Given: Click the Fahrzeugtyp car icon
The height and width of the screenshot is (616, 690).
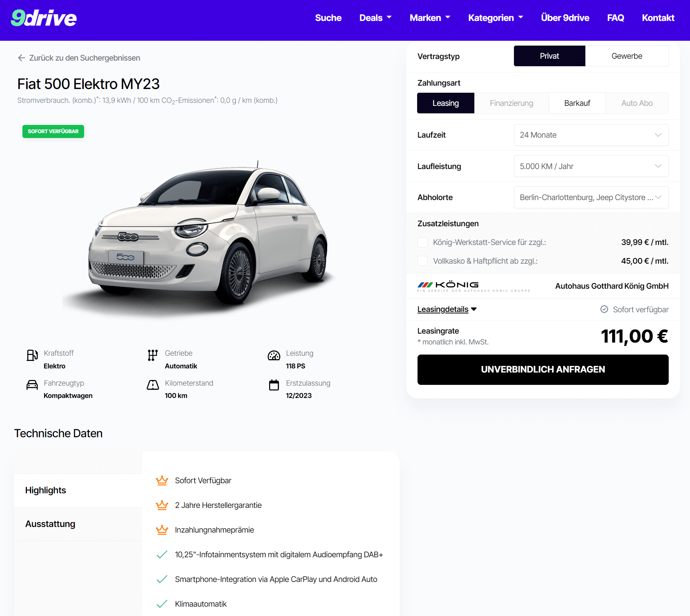Looking at the screenshot, I should tap(32, 385).
